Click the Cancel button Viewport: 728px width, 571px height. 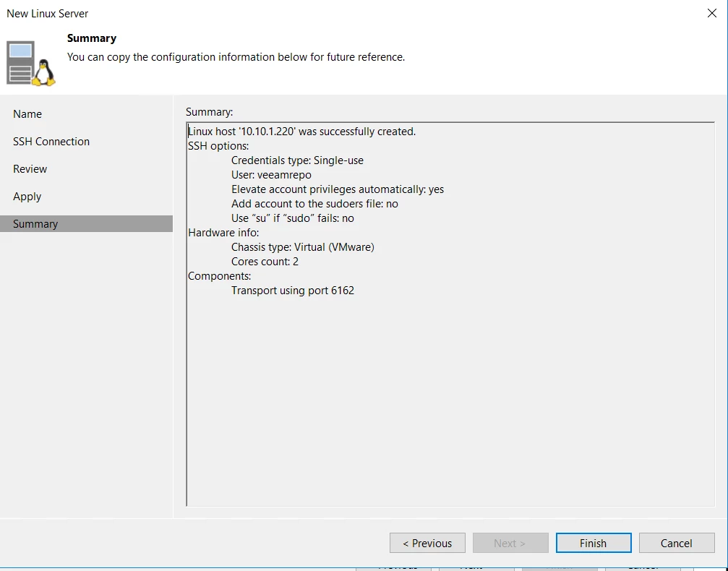click(677, 543)
